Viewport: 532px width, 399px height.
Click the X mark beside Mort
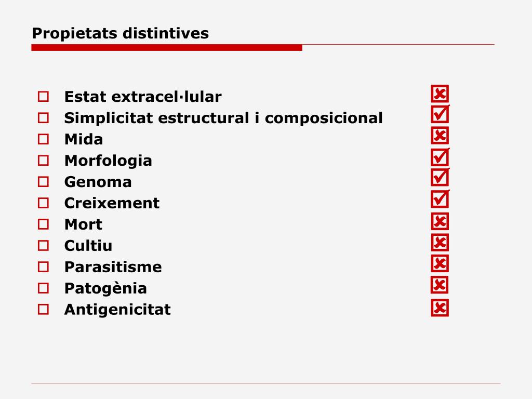click(440, 221)
